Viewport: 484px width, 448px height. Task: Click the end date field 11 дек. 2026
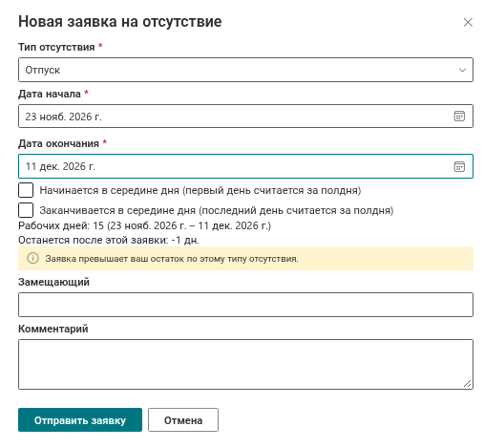click(245, 166)
